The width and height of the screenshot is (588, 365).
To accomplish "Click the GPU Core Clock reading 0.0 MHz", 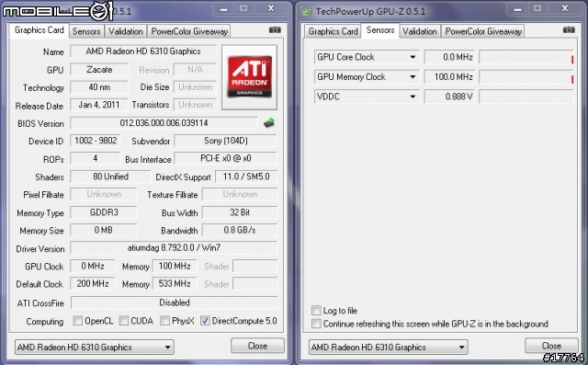I will pos(449,57).
